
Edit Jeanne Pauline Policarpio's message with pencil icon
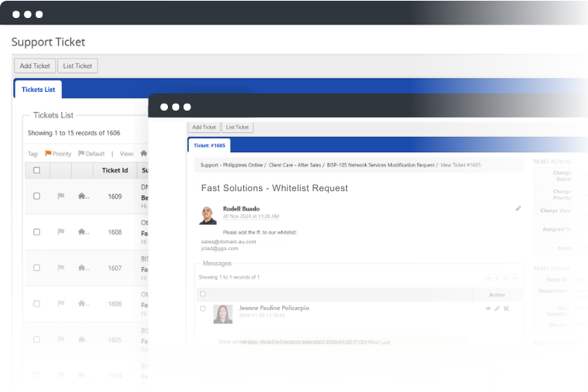[497, 308]
